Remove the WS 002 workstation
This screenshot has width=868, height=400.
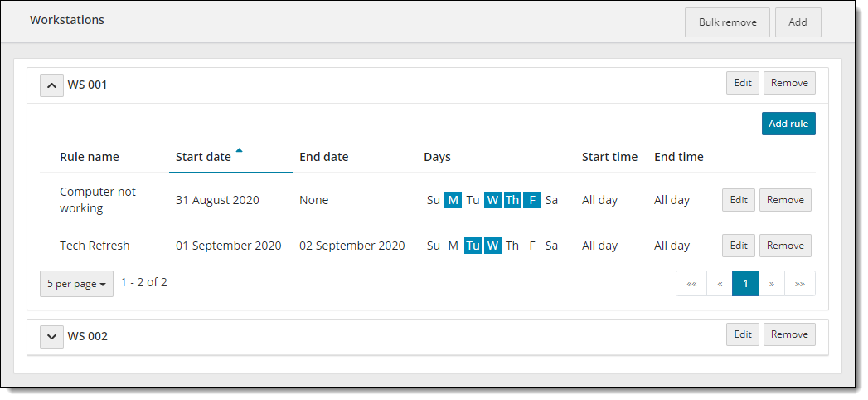(788, 334)
